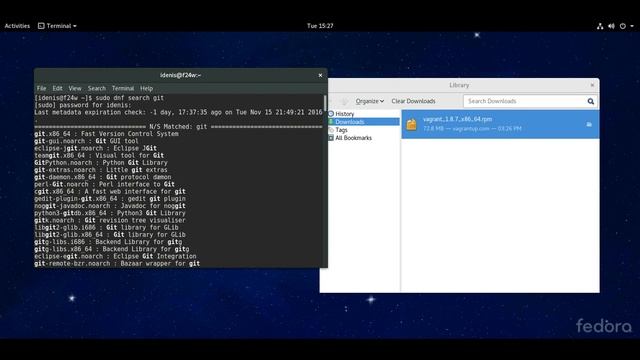
Task: Click the '[sudo] password for idenis' line
Action: 83,105
